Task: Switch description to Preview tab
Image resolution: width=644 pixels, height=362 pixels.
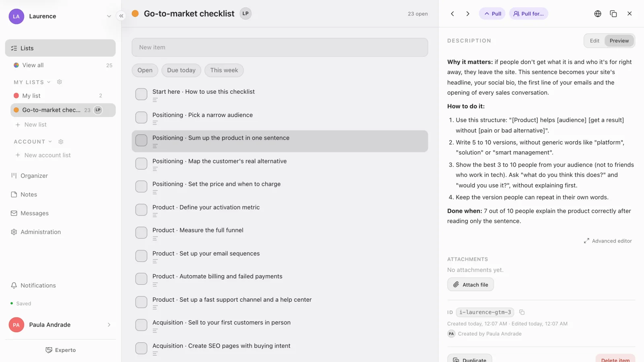Action: point(619,41)
